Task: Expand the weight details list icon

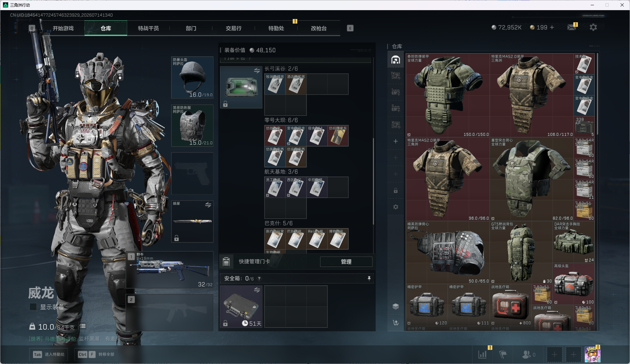Action: point(83,326)
